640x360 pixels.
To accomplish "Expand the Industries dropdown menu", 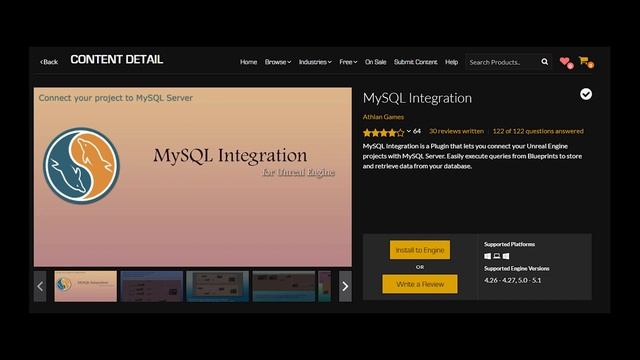I will pyautogui.click(x=315, y=62).
